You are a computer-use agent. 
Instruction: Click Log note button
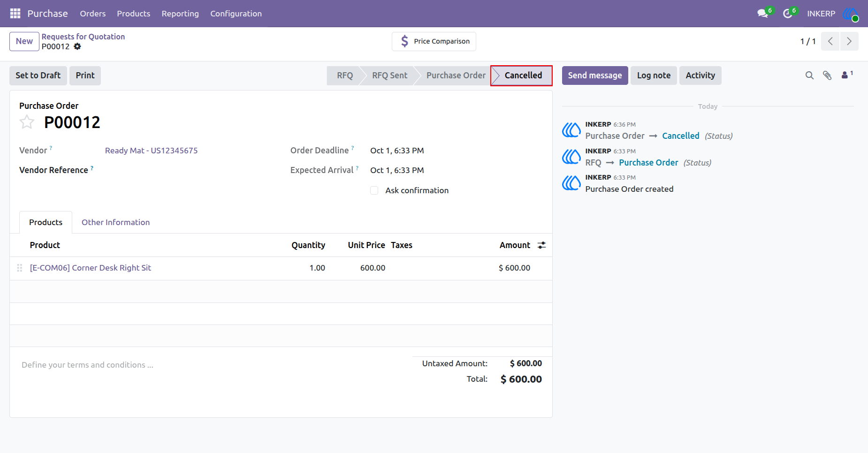click(654, 75)
